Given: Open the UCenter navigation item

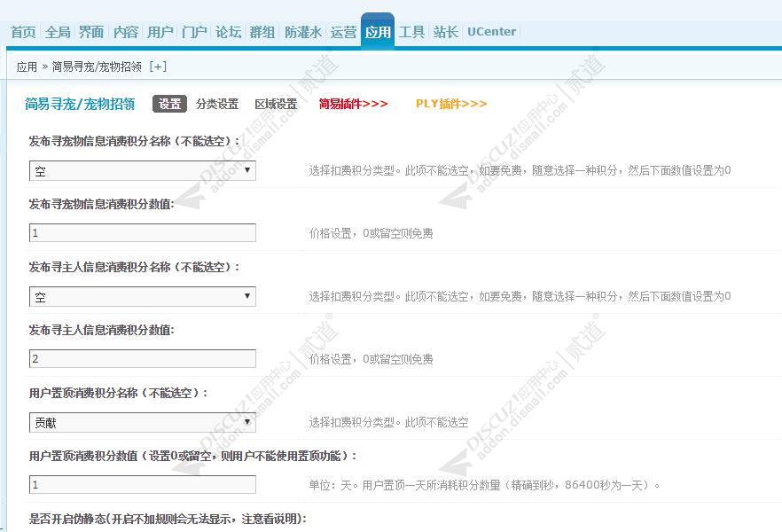Looking at the screenshot, I should pos(492,31).
